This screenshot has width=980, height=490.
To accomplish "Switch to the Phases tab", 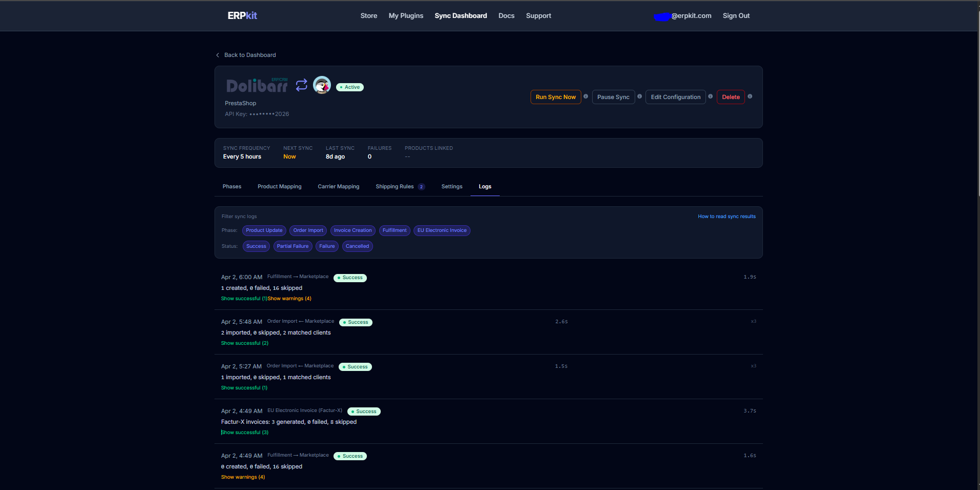I will [232, 186].
